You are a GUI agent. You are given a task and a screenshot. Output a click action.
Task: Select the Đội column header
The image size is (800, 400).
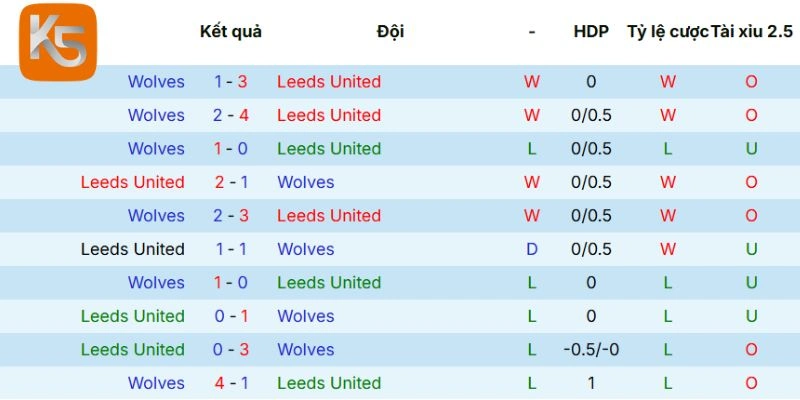click(390, 31)
